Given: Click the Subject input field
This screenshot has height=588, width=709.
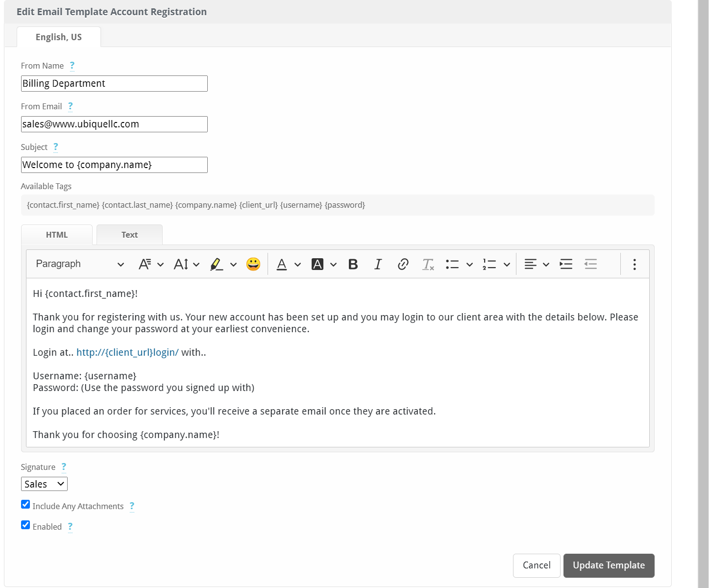Looking at the screenshot, I should tap(114, 165).
